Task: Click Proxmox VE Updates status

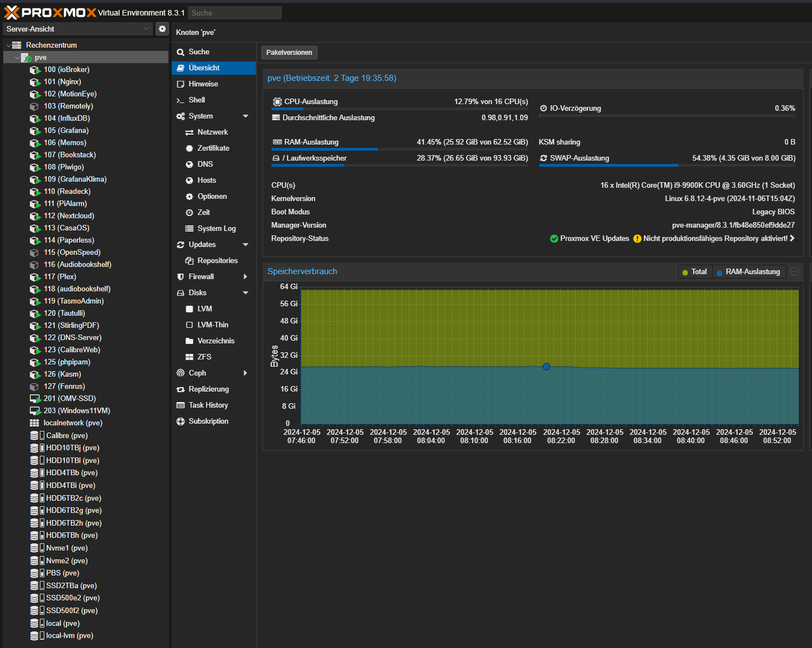Action: tap(589, 239)
